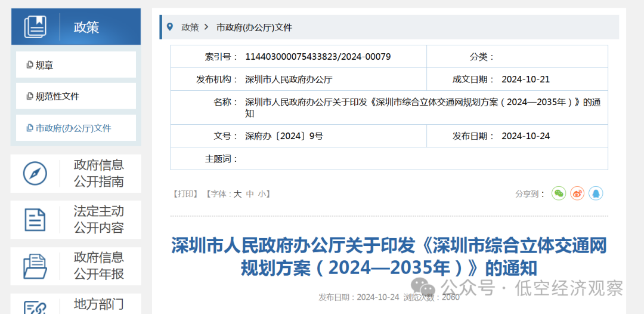Go to 政策 in the breadcrumb

click(190, 27)
